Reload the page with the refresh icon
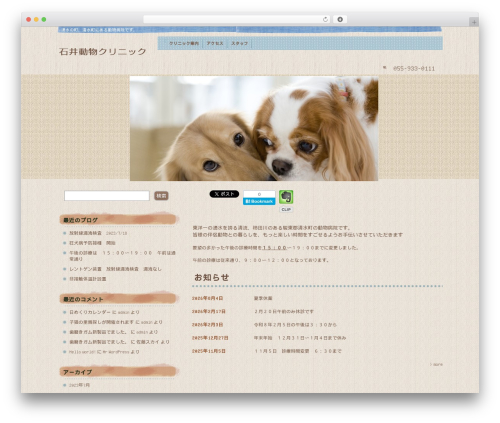Screen dimensions: 500x423 point(325,19)
